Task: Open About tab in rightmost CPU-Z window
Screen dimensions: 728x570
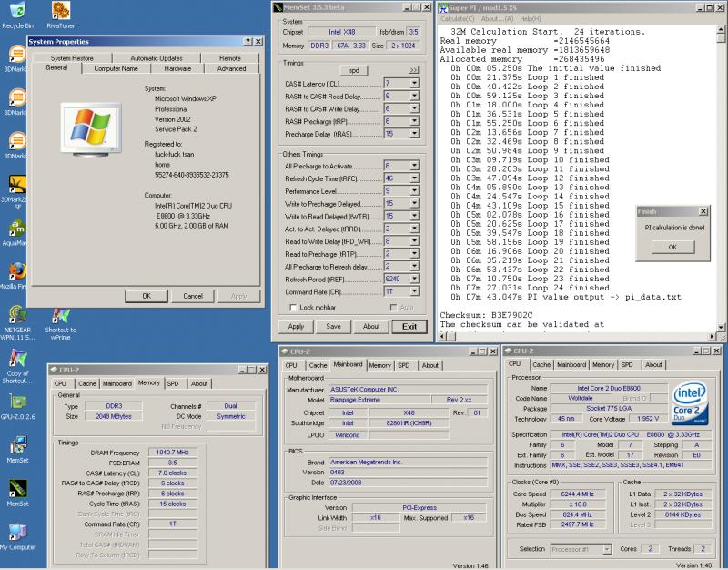Action: (x=653, y=365)
